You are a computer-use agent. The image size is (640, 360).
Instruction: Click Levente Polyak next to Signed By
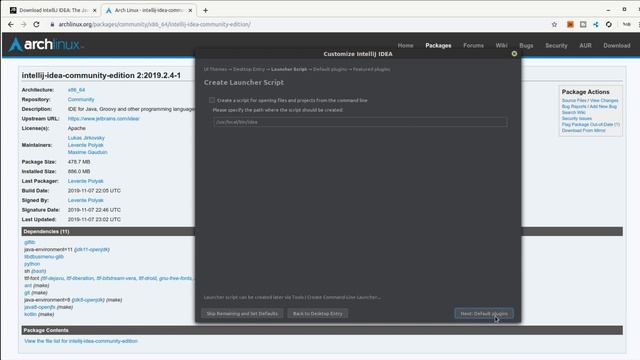85,200
